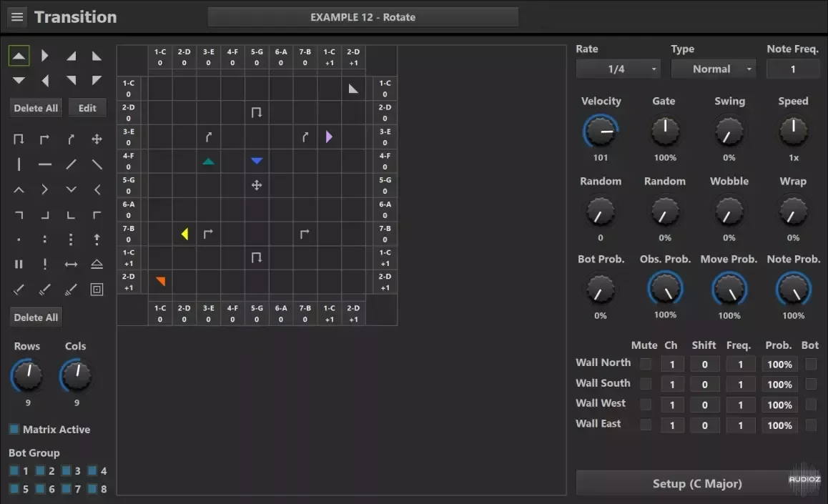The height and width of the screenshot is (504, 828).
Task: Click the Speed knob
Action: [793, 131]
